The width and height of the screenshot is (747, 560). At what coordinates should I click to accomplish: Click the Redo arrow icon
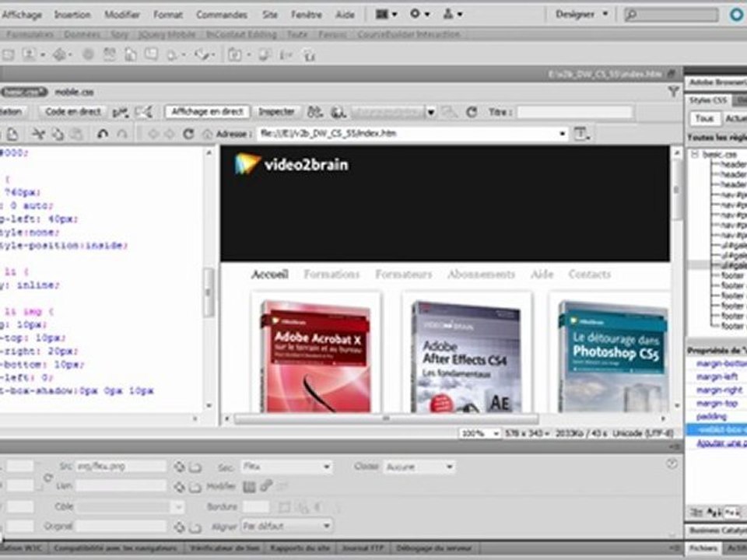[122, 135]
